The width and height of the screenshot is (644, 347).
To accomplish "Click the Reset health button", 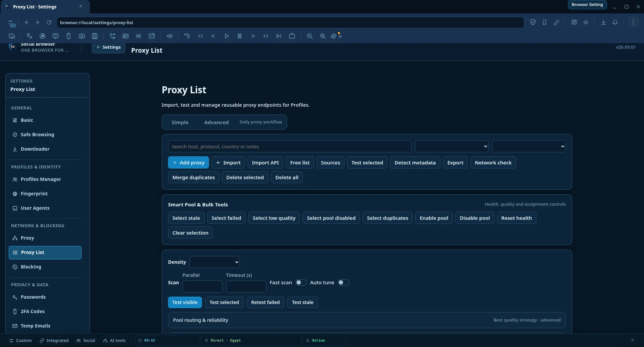I will [516, 218].
